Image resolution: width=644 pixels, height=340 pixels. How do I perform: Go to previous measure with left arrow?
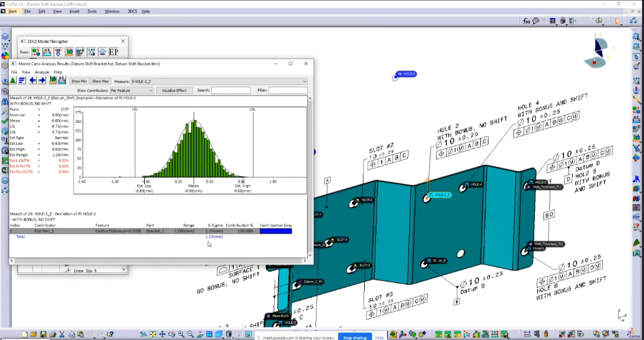coord(33,81)
